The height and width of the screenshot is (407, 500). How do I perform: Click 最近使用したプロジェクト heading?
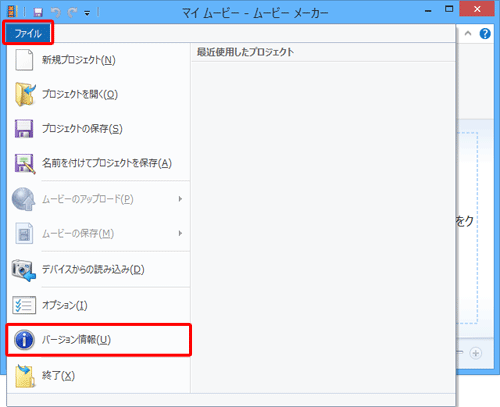click(245, 52)
